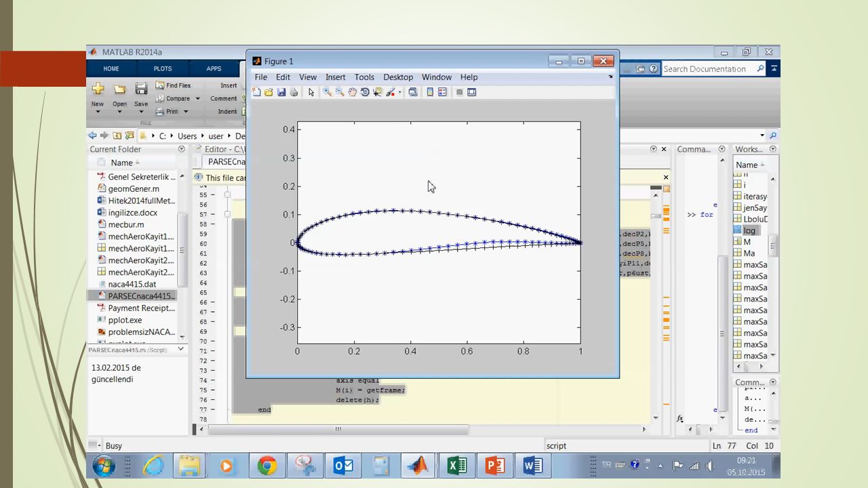Expand the Compare dropdown arrow
This screenshot has height=488, width=868.
(198, 98)
